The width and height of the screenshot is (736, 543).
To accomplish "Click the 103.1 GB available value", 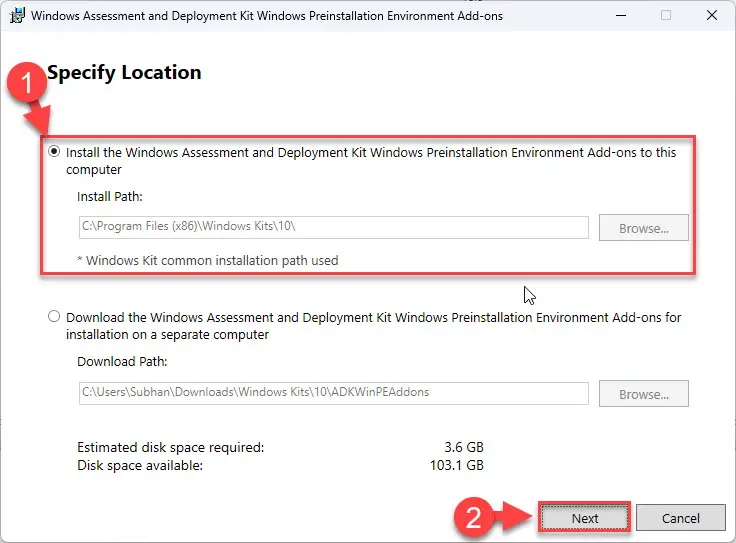I will point(457,465).
